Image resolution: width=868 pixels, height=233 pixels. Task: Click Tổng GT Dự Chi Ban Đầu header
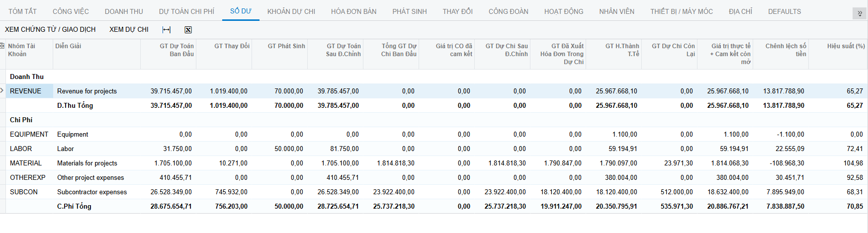pyautogui.click(x=391, y=54)
